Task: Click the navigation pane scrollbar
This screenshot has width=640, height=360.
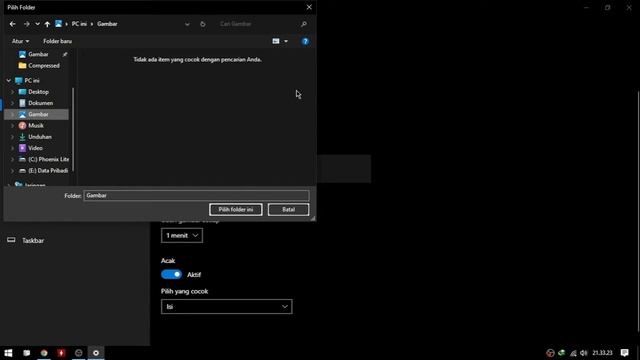Action: coord(73,129)
